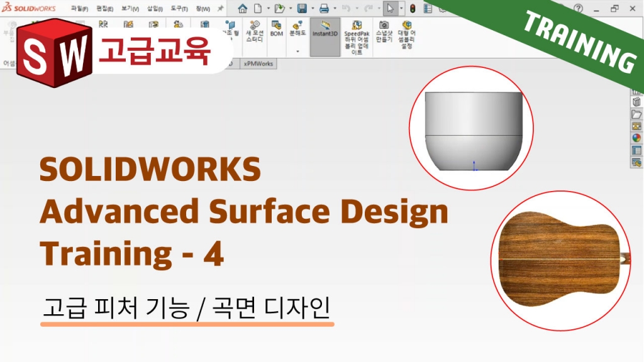Viewport: 644px width, 362px height.
Task: Open 대형 어셈블리 설정
Action: [x=407, y=35]
